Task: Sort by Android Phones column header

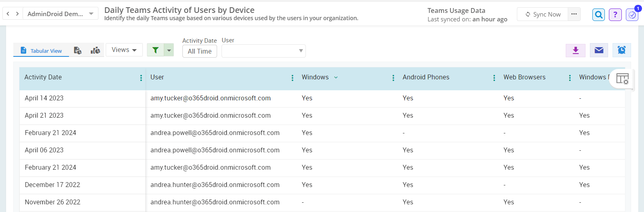Action: pyautogui.click(x=426, y=77)
